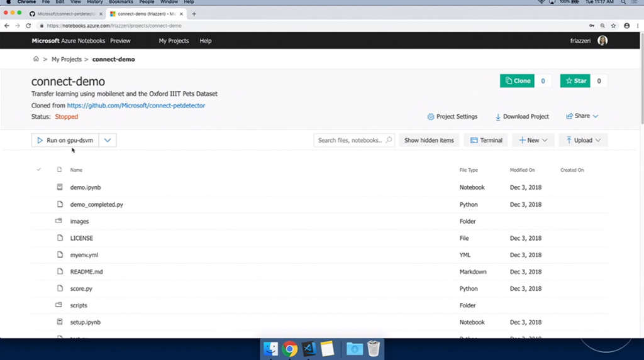Click the frlazzeri profile avatar

[602, 41]
